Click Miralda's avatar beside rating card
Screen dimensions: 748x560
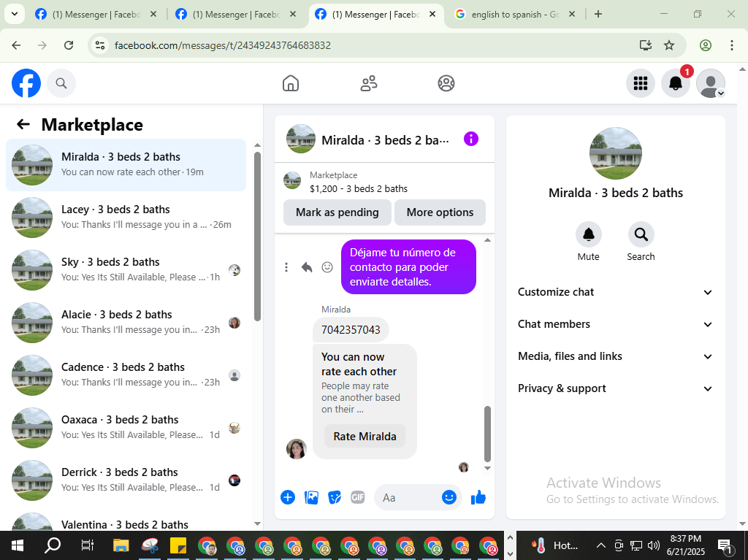point(297,449)
